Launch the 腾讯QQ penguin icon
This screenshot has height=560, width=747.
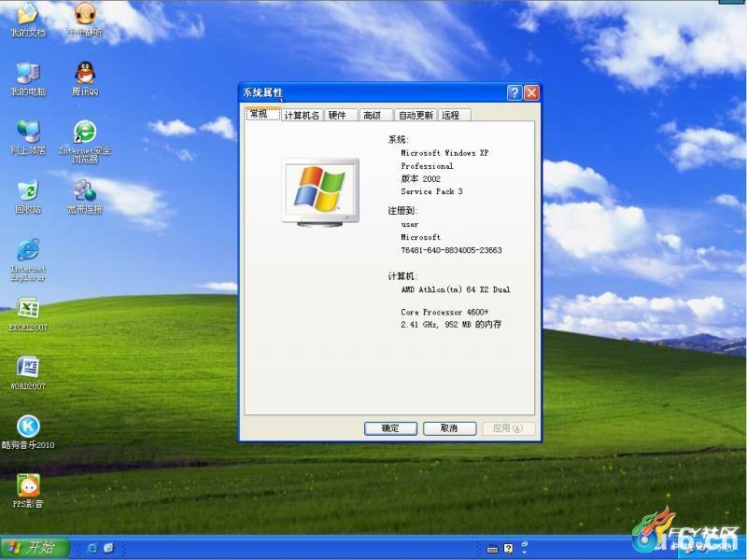pyautogui.click(x=85, y=78)
